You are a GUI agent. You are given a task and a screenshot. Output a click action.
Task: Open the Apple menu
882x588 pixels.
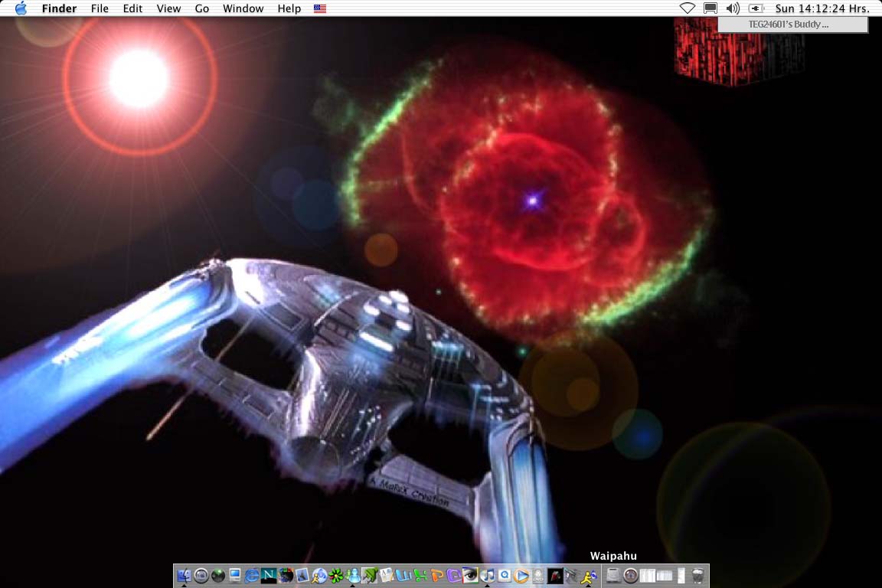(21, 8)
